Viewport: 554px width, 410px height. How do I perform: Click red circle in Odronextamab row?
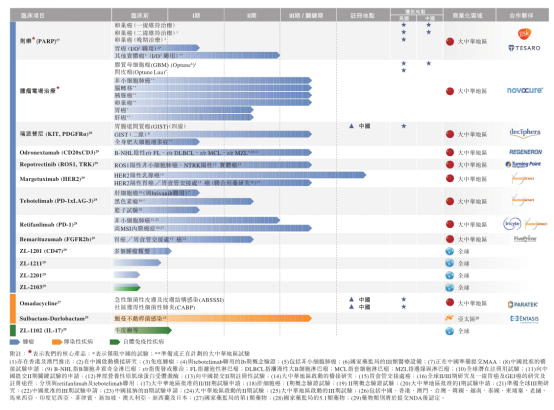click(450, 152)
